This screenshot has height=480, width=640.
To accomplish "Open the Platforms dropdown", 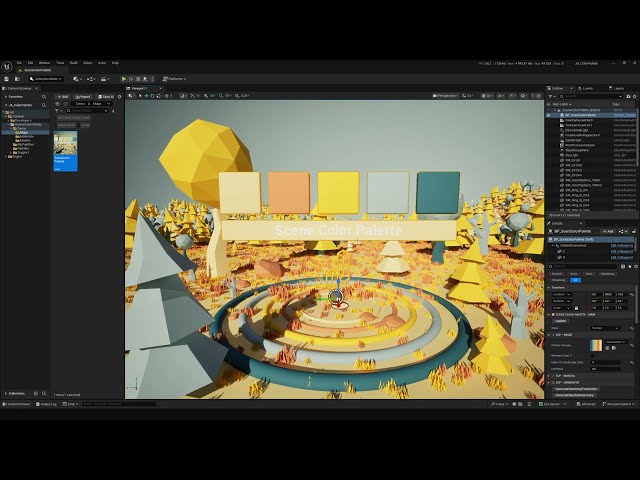I will 174,79.
